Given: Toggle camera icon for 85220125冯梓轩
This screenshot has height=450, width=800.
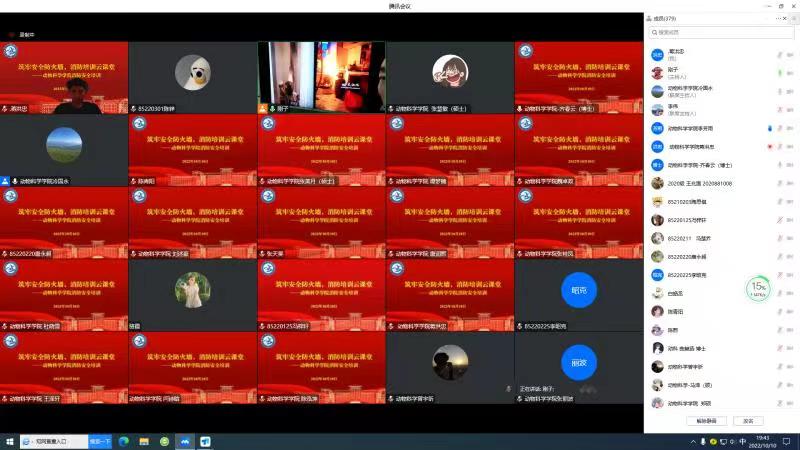Looking at the screenshot, I should click(790, 220).
